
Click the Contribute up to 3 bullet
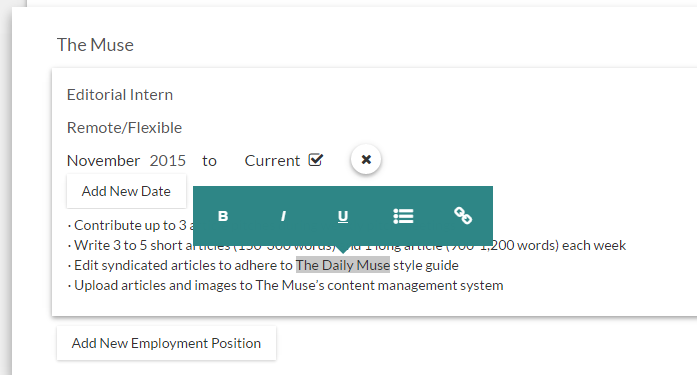pyautogui.click(x=130, y=225)
